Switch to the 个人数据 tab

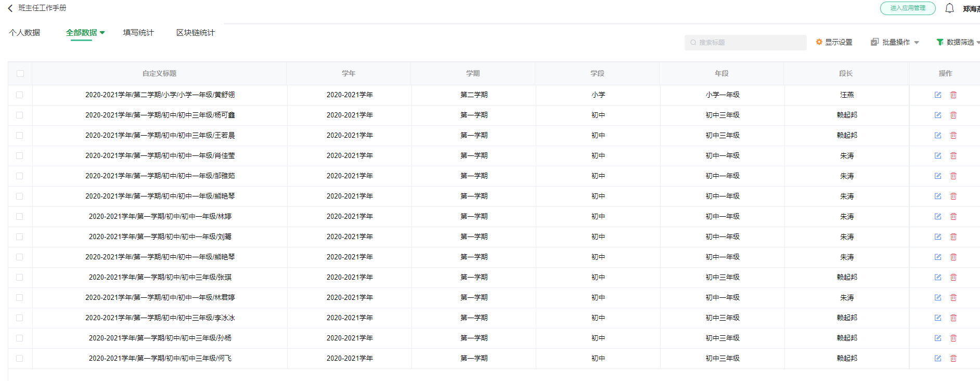(24, 33)
